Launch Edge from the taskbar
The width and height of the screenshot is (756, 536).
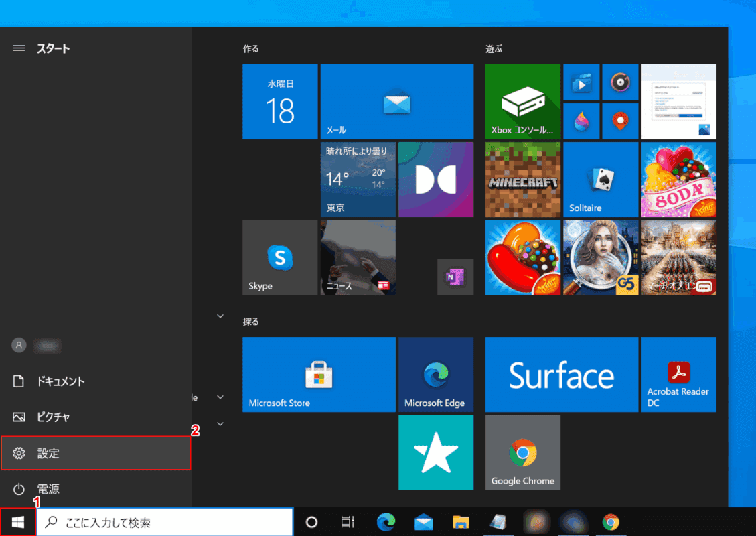point(386,522)
